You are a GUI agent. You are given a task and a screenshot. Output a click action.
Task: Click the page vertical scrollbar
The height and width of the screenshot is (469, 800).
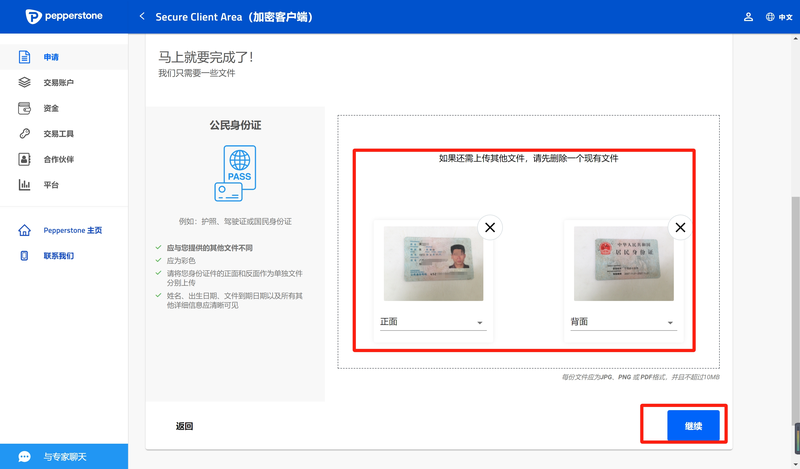[796, 309]
